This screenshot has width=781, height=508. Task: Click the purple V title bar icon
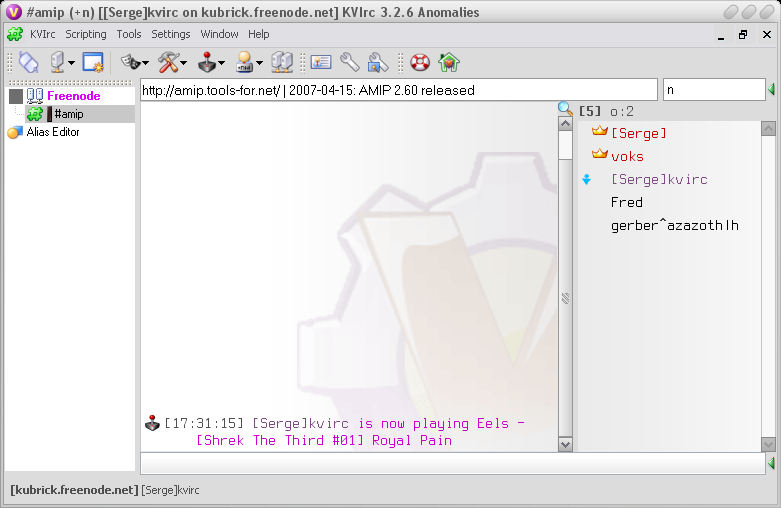(13, 11)
